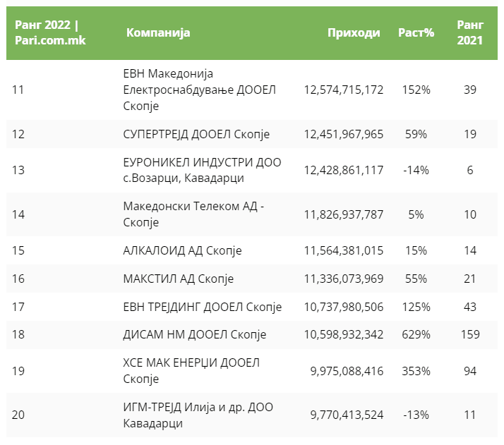Screen dimensions: 504x445
Task: Select ХСЕ МАК ЕНЕРЏИ ДООЕЛ cell
Action: pos(191,371)
